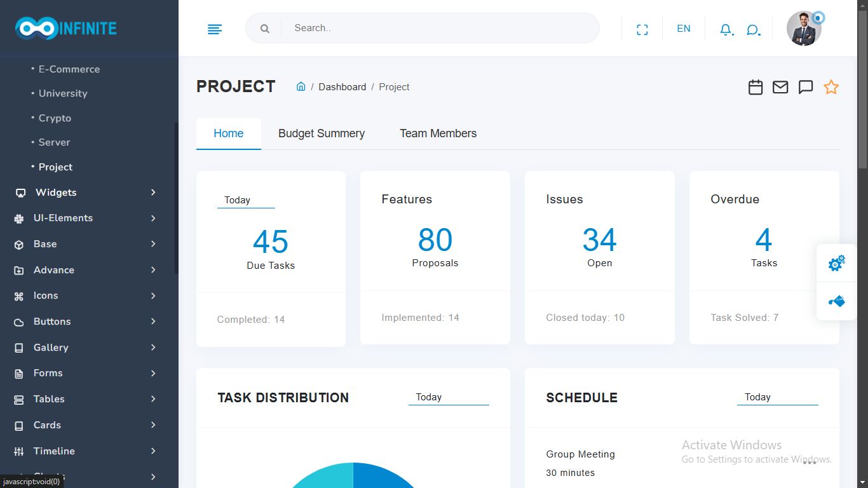Switch to the Team Members tab
Screen dimensions: 868x488
438,133
